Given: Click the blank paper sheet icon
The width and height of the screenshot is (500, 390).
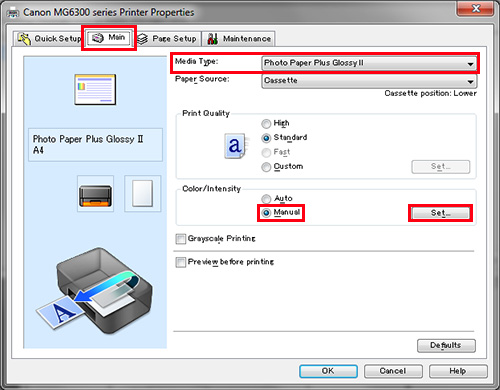Looking at the screenshot, I should pos(143,194).
